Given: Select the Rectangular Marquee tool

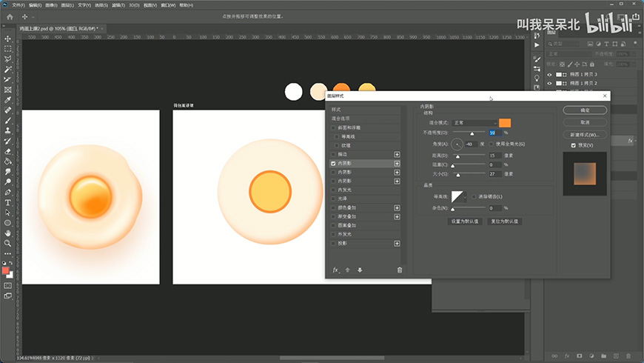Looking at the screenshot, I should 7,49.
